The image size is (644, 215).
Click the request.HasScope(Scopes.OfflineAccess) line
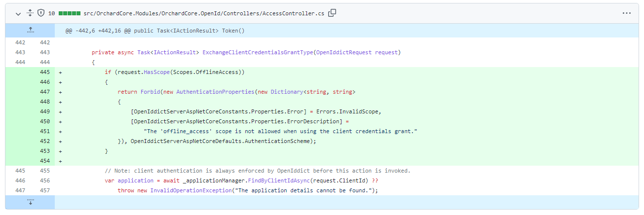(175, 72)
